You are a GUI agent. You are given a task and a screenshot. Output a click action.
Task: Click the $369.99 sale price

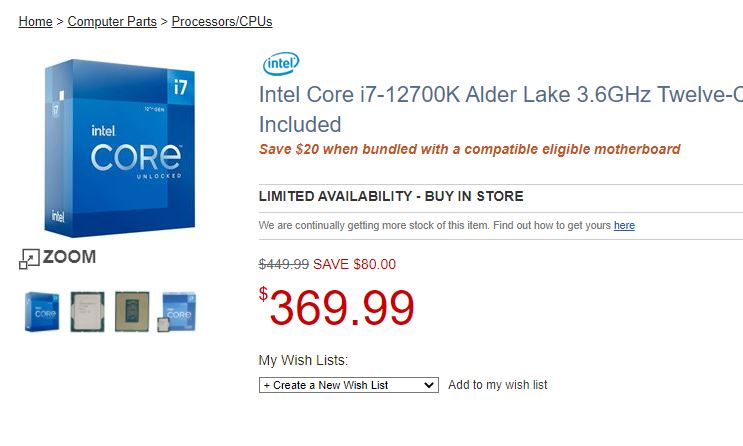pos(338,308)
